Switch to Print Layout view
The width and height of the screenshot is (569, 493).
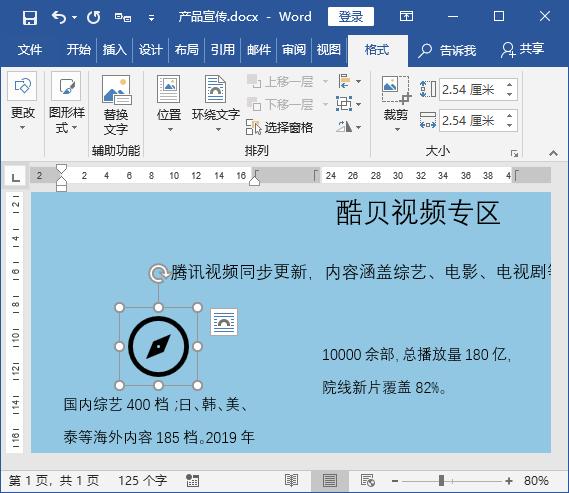point(329,481)
